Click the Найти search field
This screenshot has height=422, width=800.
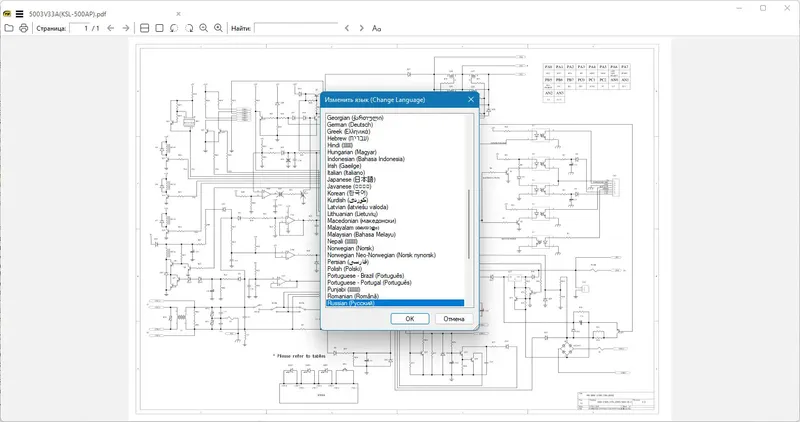click(296, 28)
